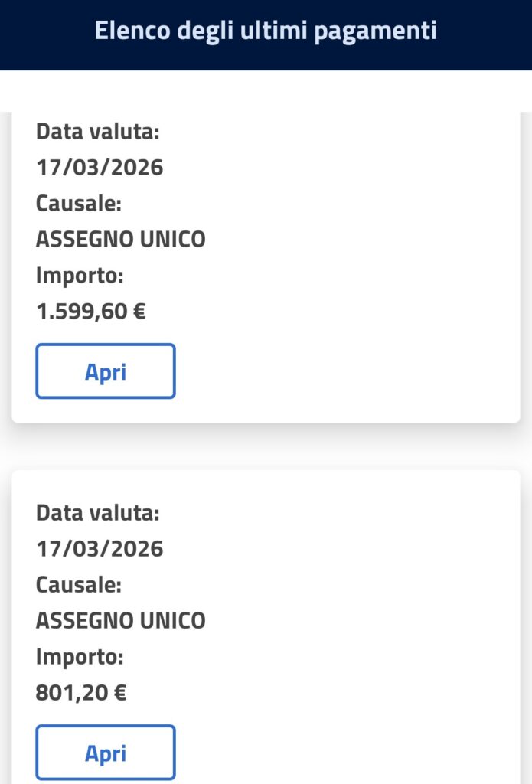Click the Apri button for the 801,20 € payment

[x=105, y=753]
